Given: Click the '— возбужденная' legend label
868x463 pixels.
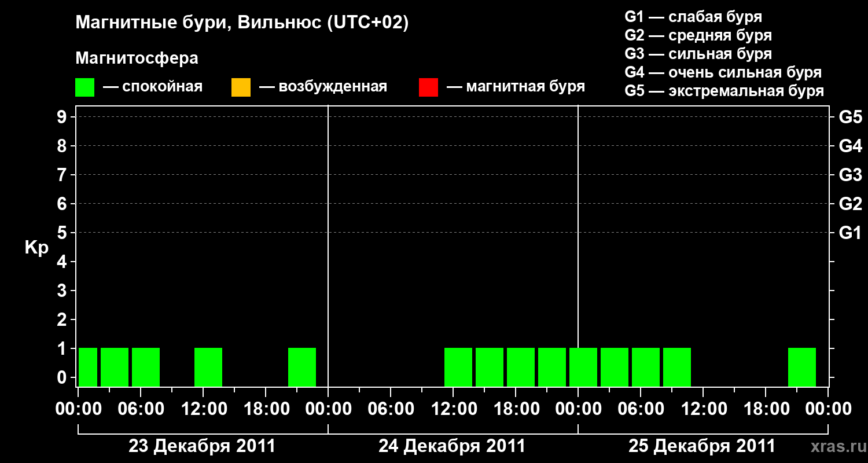Looking at the screenshot, I should 323,87.
